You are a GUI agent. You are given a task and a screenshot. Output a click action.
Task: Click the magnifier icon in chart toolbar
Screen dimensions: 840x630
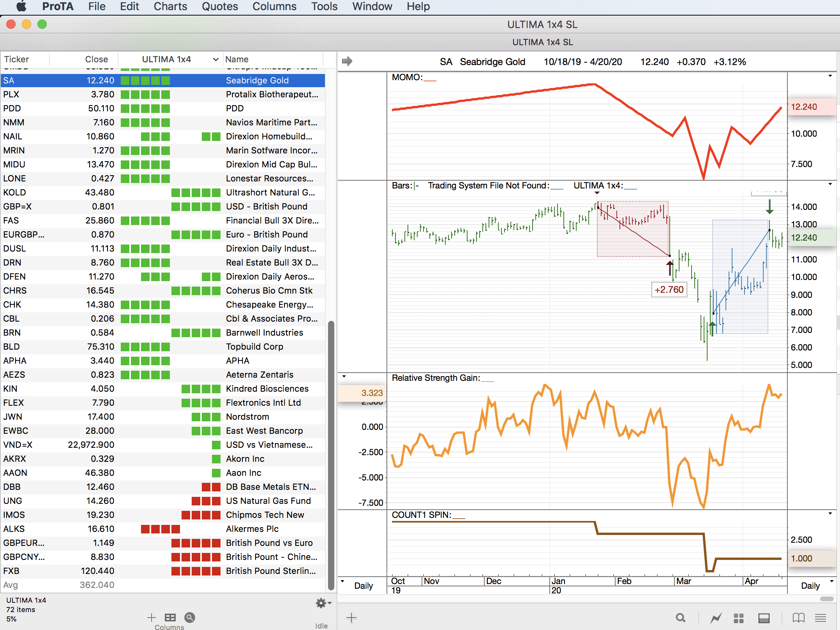(x=680, y=618)
